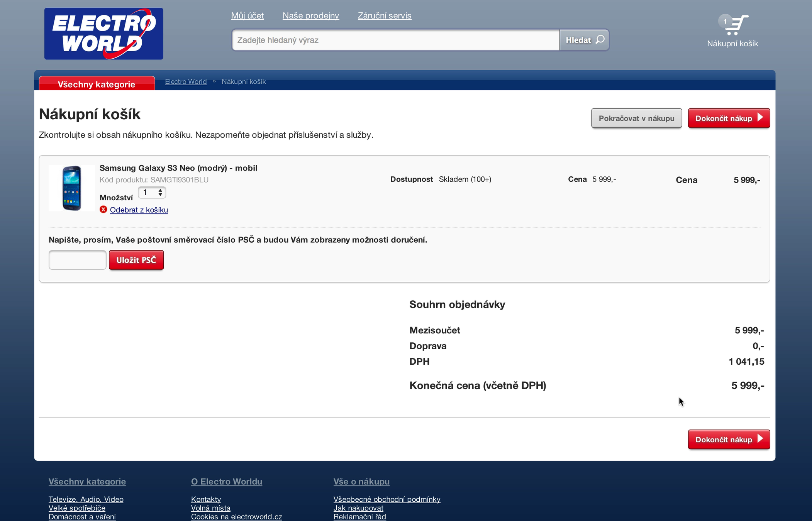
Task: Open footer Vše o nákupu link
Action: 361,482
